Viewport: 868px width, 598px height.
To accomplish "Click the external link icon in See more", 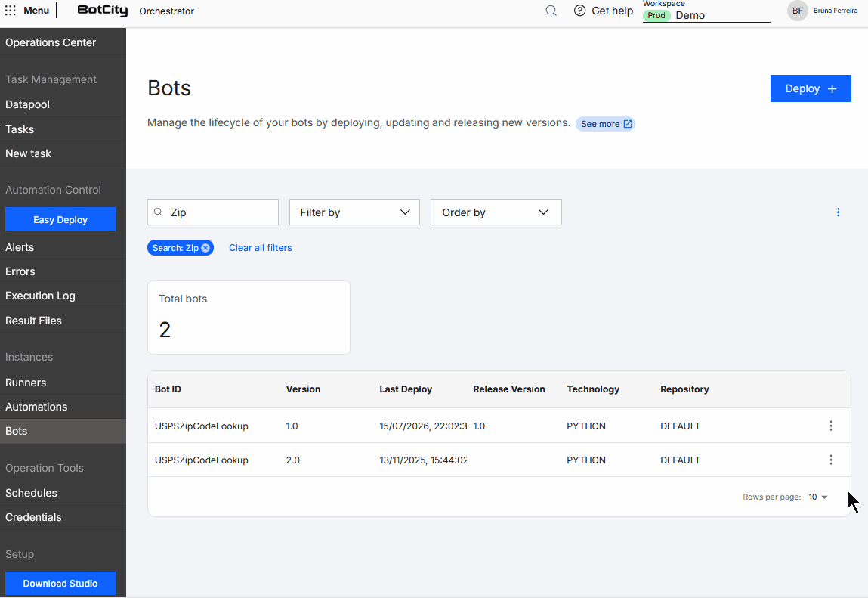I will [628, 124].
